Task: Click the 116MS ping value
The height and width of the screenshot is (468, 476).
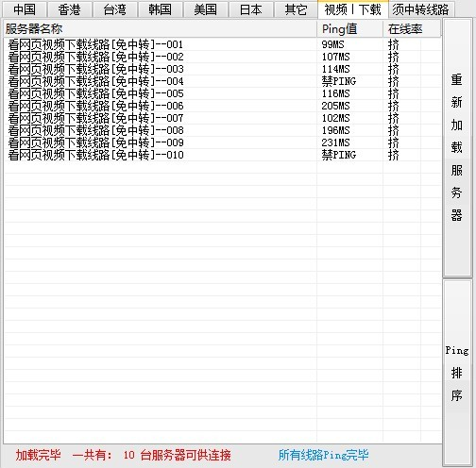Action: 335,93
